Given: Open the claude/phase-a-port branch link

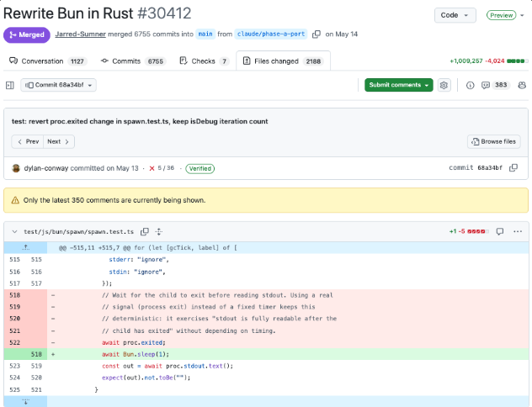Looking at the screenshot, I should [271, 34].
